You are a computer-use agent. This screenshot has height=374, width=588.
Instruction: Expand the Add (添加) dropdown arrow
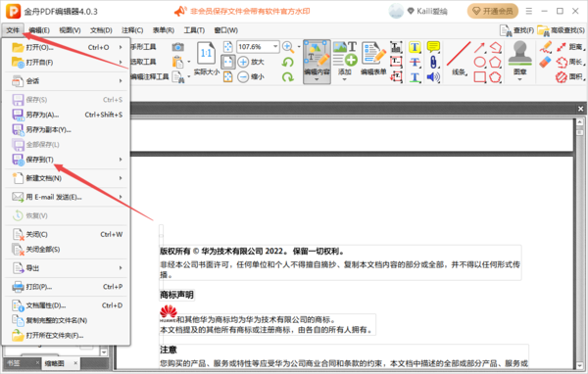[x=345, y=79]
